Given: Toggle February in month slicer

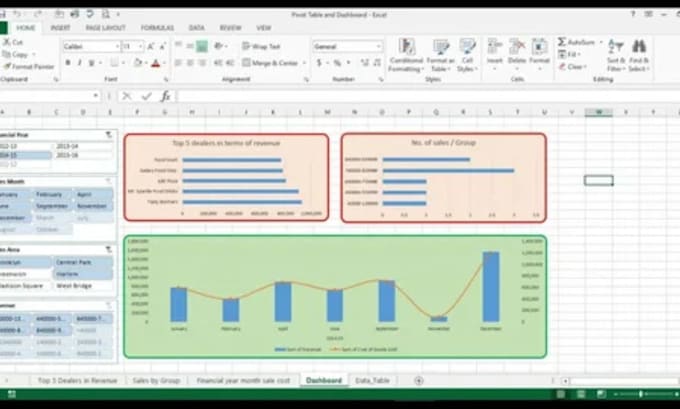Looking at the screenshot, I should 50,194.
